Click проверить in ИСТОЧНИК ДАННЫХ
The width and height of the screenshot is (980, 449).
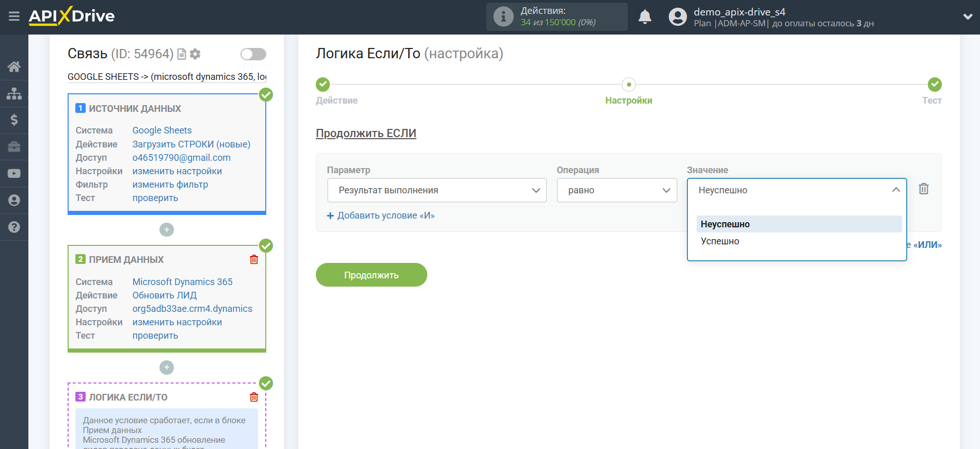155,198
